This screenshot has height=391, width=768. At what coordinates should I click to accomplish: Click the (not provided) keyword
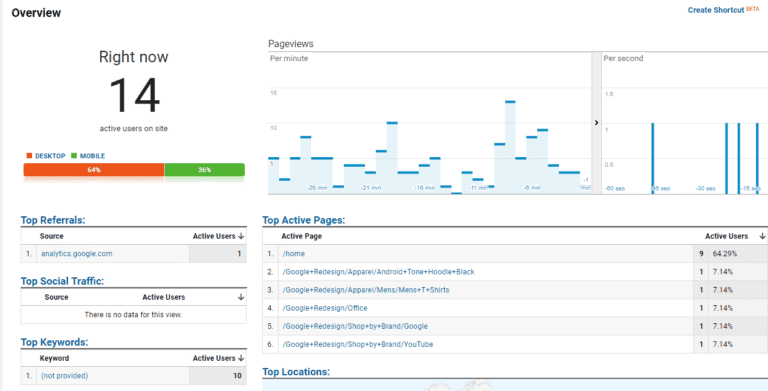pos(65,376)
